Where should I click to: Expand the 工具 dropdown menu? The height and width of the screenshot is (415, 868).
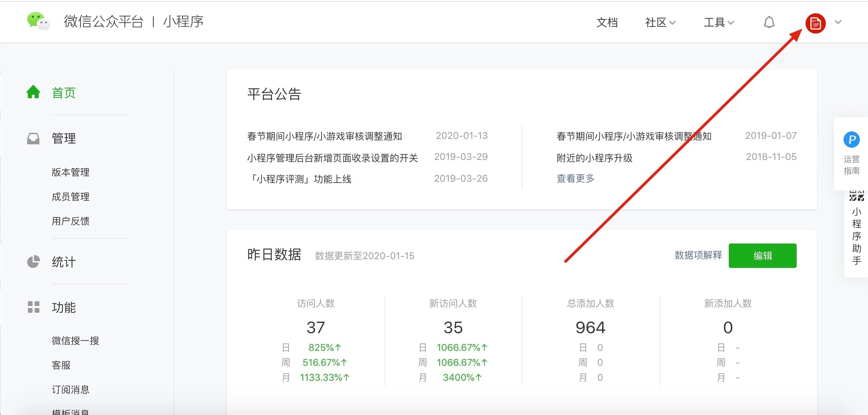coord(719,22)
